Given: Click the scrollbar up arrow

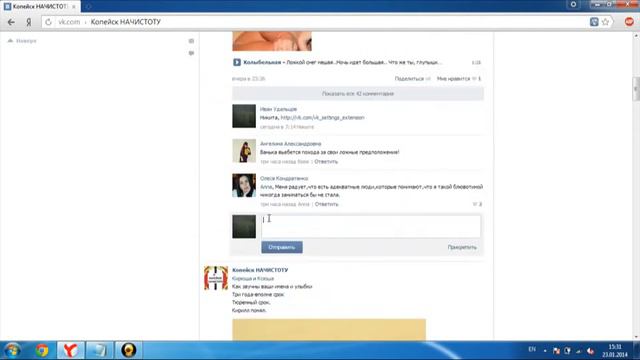Looking at the screenshot, I should point(636,36).
